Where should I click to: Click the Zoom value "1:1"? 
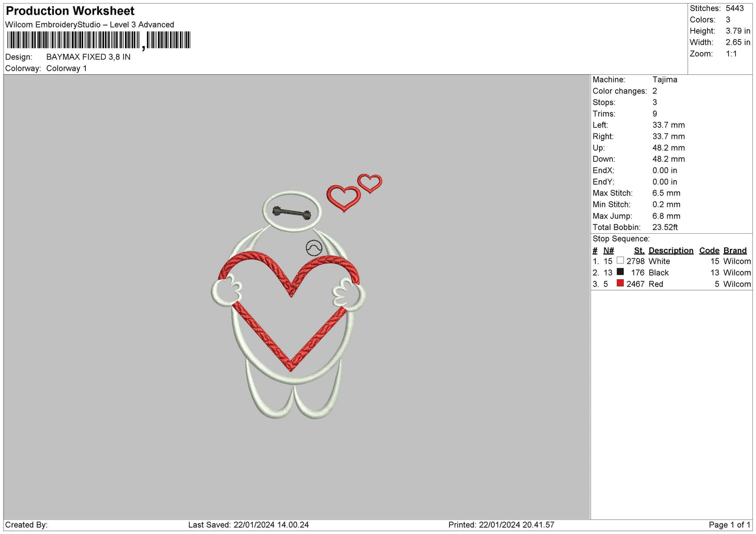tap(731, 54)
